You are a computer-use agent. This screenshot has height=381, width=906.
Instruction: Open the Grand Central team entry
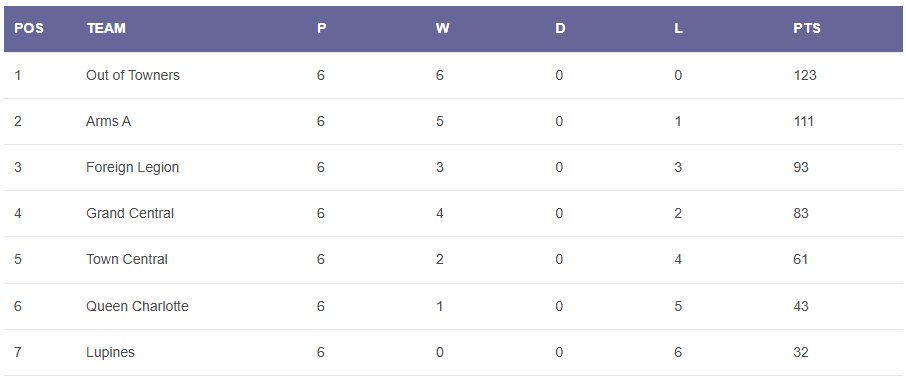(x=130, y=213)
